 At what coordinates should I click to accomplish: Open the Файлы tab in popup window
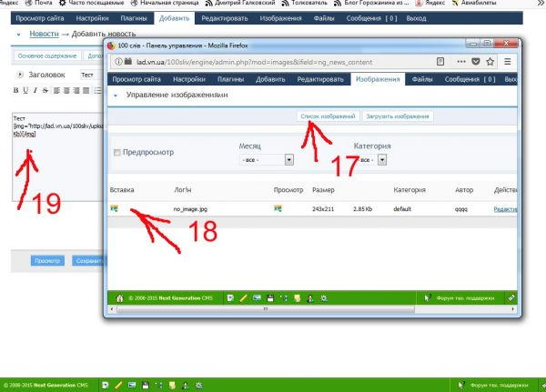422,79
